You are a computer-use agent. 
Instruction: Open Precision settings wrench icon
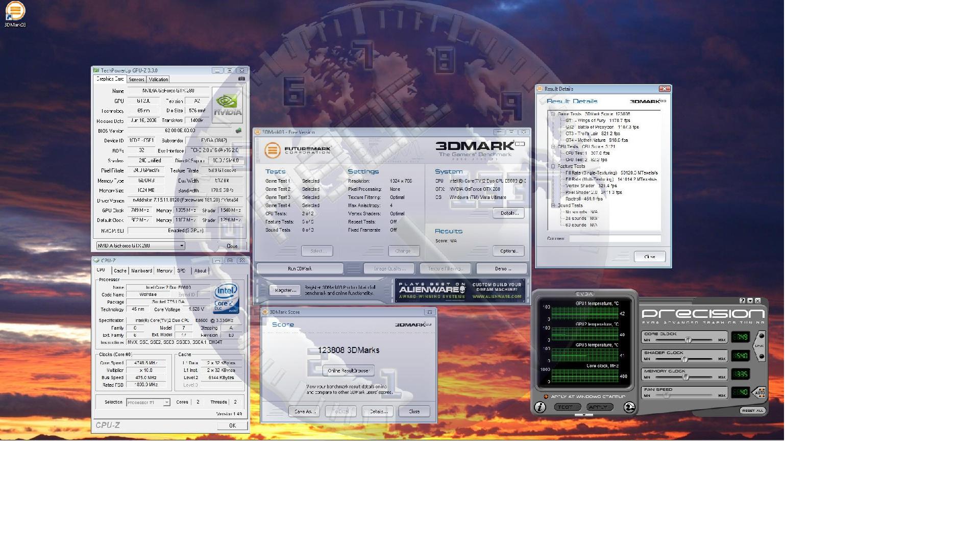click(x=629, y=407)
